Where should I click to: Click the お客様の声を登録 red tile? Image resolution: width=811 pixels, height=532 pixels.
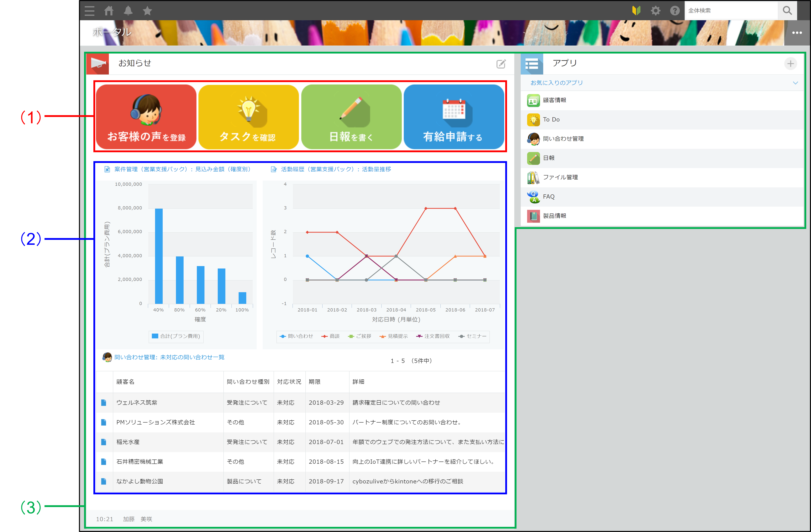146,117
